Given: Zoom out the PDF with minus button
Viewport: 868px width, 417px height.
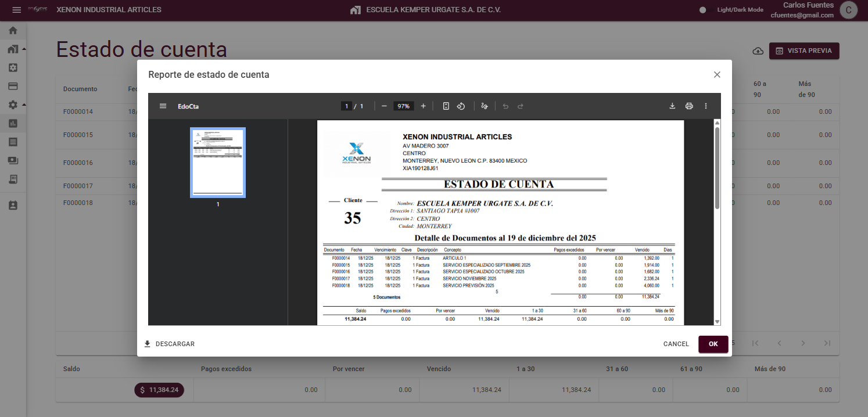Looking at the screenshot, I should coord(384,106).
